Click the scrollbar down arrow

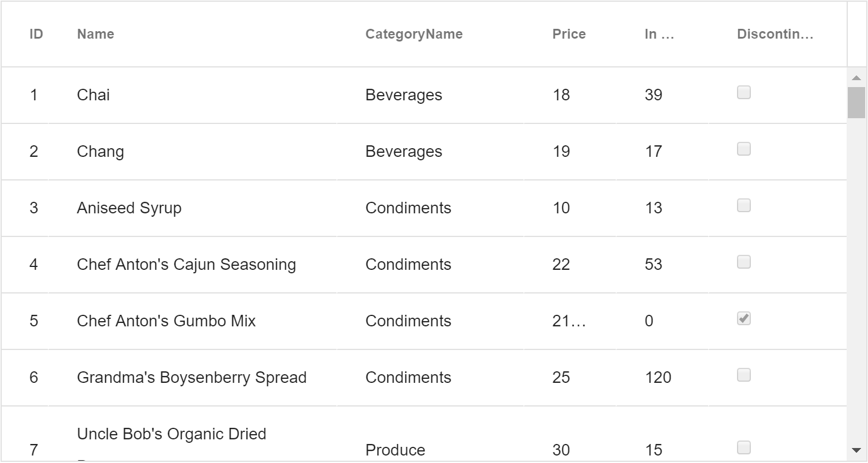(x=856, y=450)
